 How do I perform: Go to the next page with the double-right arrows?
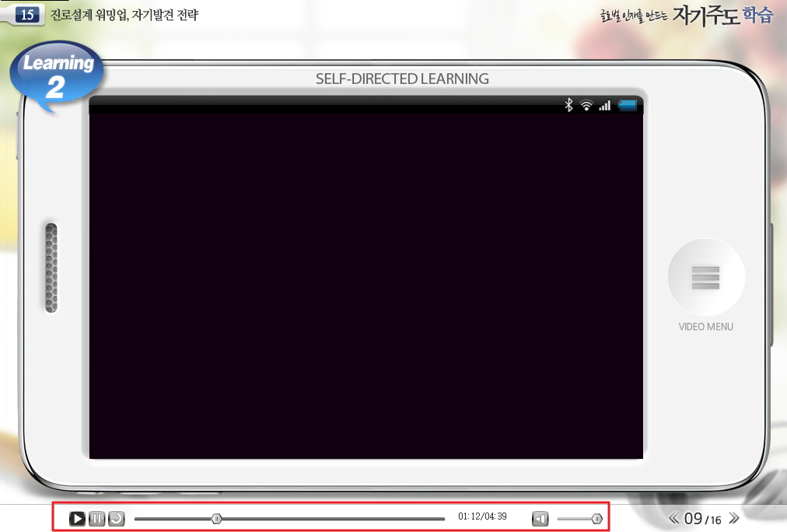tap(734, 517)
